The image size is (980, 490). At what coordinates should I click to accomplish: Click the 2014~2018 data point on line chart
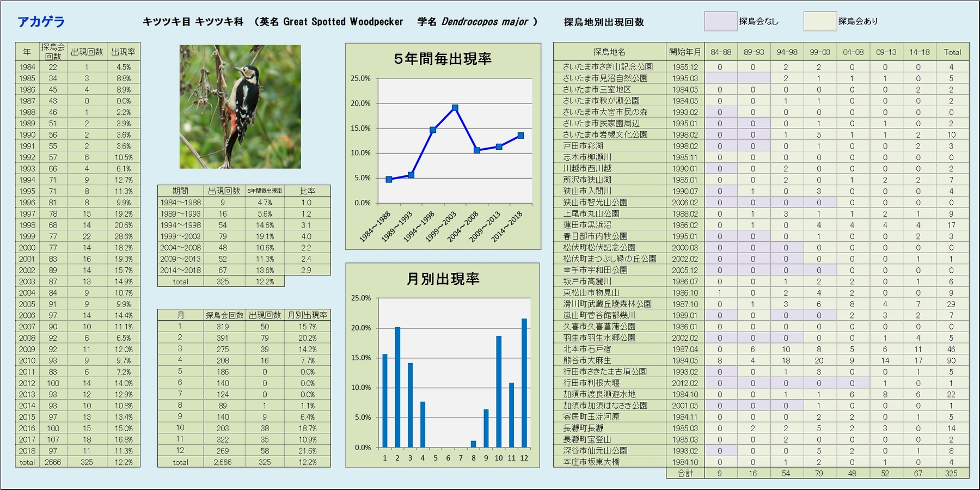521,136
